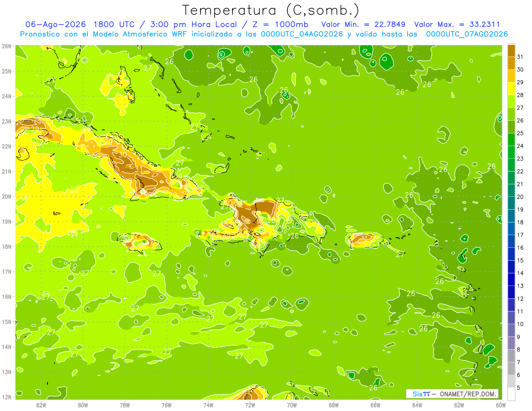Select the date text '06-Ago-2026'
The width and height of the screenshot is (532, 411).
(x=55, y=24)
